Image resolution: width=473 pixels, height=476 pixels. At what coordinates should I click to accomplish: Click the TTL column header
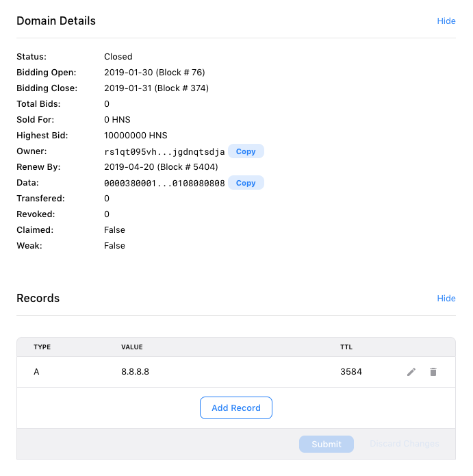[346, 347]
